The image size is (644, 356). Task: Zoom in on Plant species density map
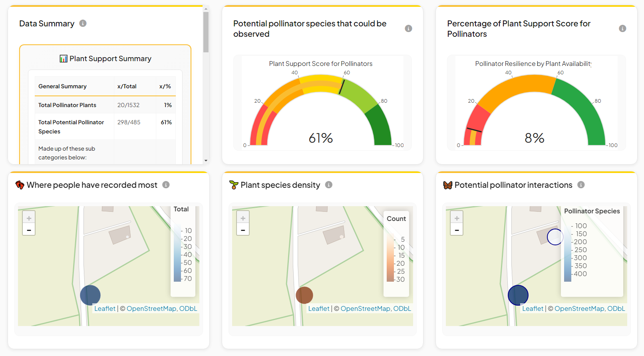coord(243,218)
